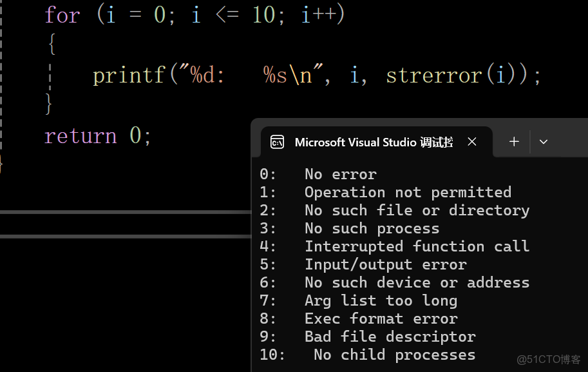Click the 'Operation not permitted' output line
The image size is (588, 372).
pyautogui.click(x=408, y=192)
